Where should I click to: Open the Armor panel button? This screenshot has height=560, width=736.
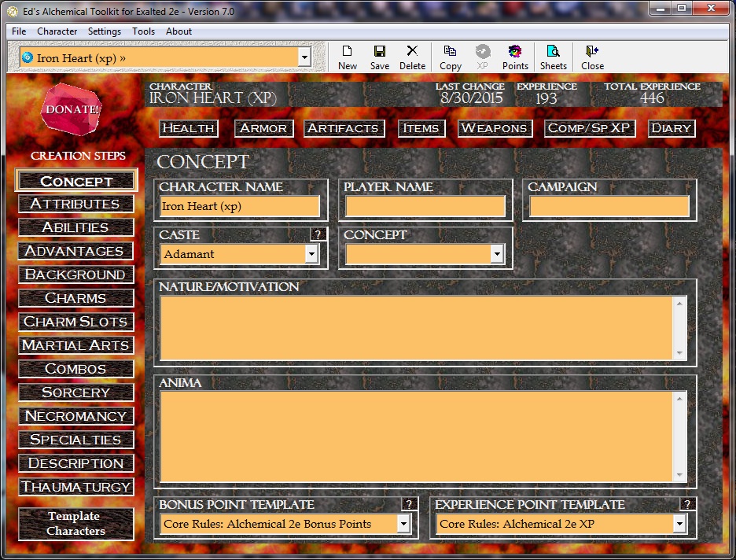(263, 128)
